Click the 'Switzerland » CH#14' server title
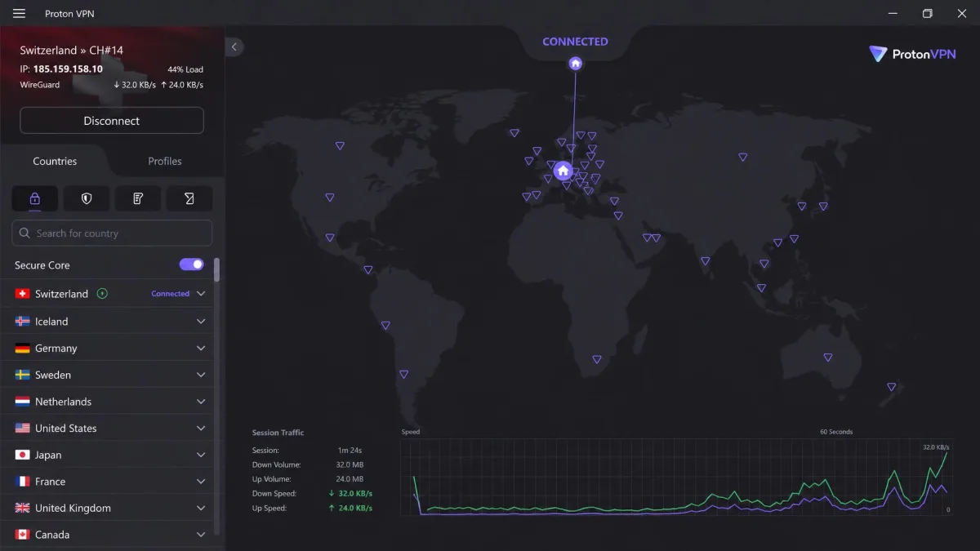980x551 pixels. click(x=72, y=51)
